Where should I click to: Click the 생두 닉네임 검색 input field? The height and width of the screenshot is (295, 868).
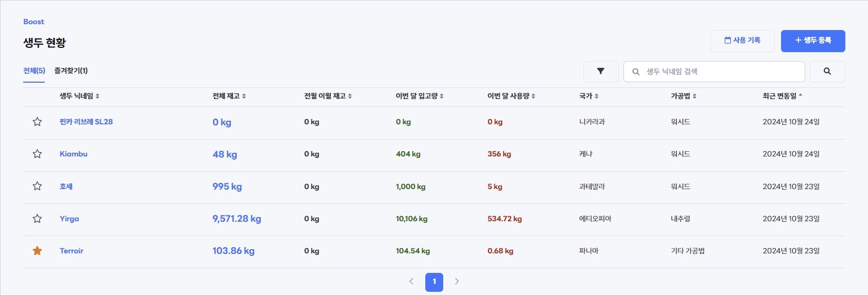(719, 72)
